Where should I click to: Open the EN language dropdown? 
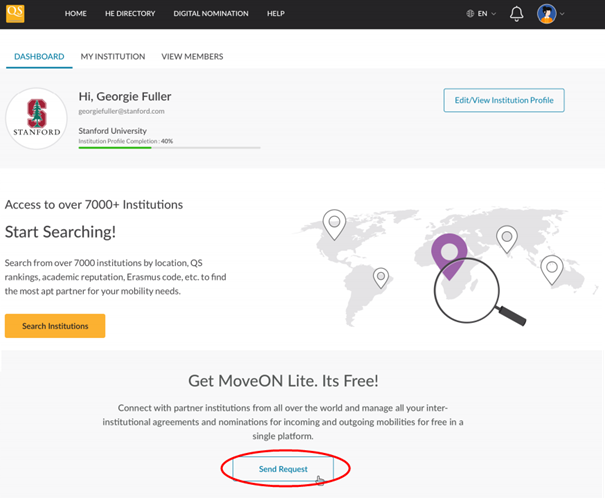[481, 14]
